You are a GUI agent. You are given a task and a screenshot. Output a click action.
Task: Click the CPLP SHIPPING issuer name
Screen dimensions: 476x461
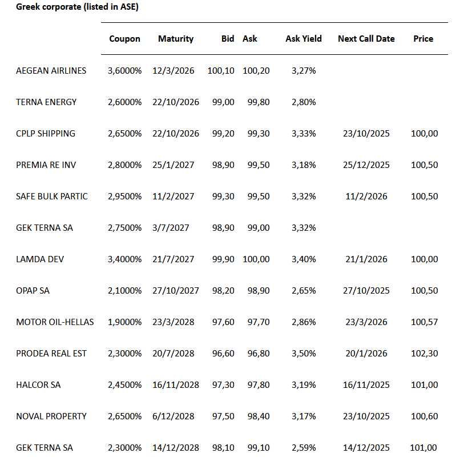[x=46, y=134]
